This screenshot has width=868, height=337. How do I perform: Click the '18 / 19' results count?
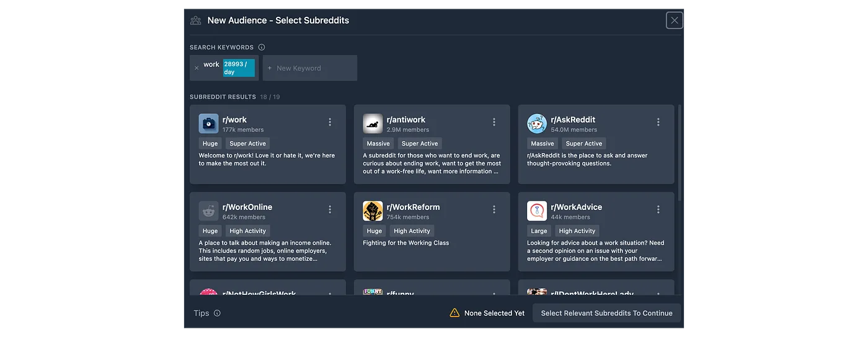(x=270, y=97)
